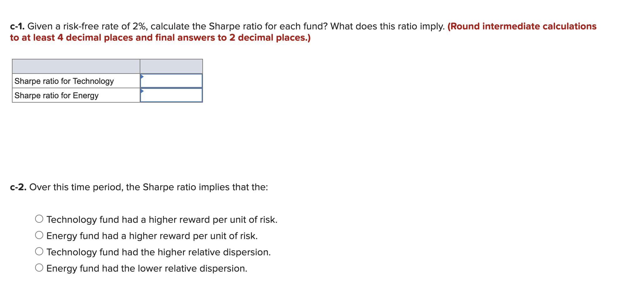
Task: Click the blue marker icon in the Technology answer cell
Action: click(x=143, y=77)
